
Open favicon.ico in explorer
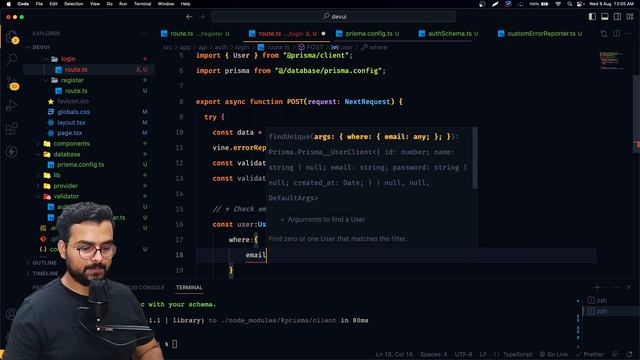[73, 101]
